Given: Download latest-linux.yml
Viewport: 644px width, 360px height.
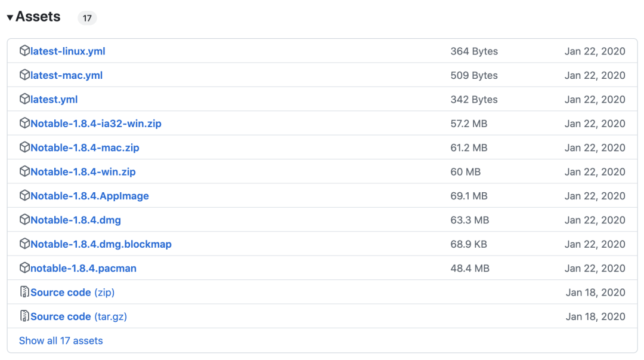Looking at the screenshot, I should 68,51.
